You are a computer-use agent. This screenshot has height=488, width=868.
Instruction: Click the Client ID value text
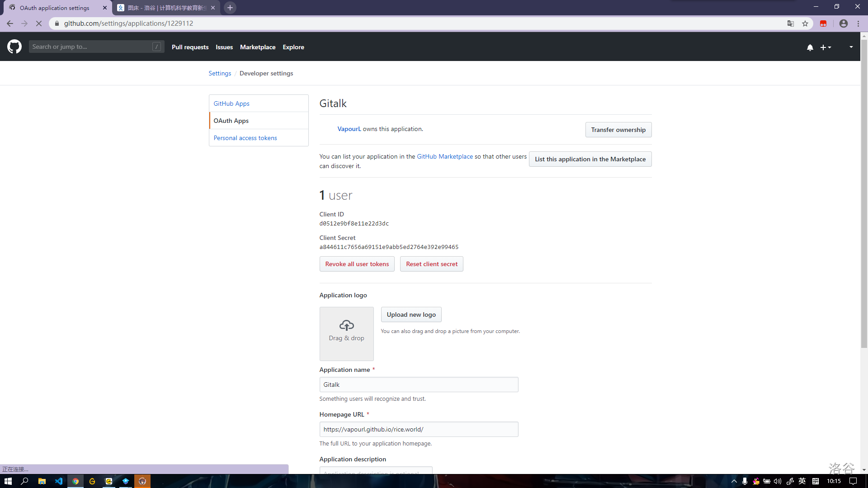(354, 224)
